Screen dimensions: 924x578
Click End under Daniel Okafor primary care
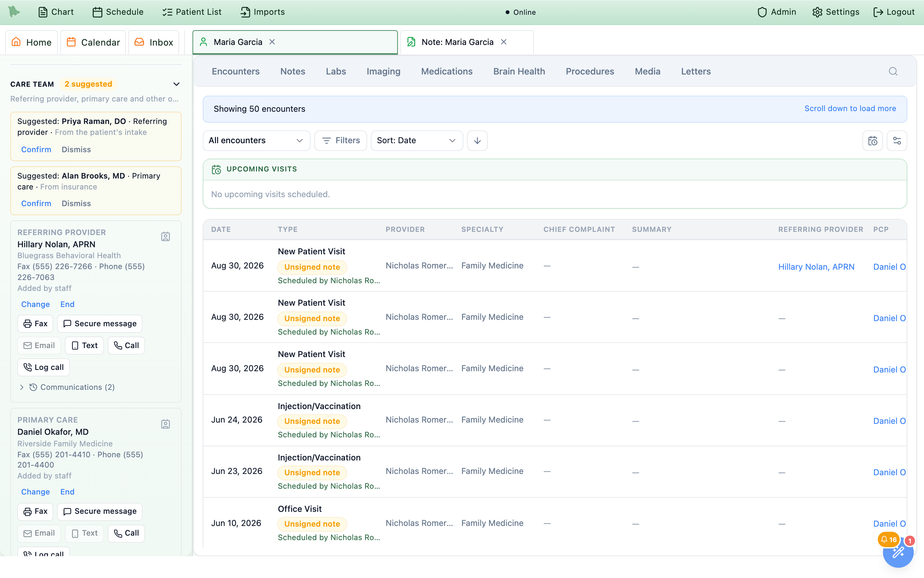pos(67,492)
